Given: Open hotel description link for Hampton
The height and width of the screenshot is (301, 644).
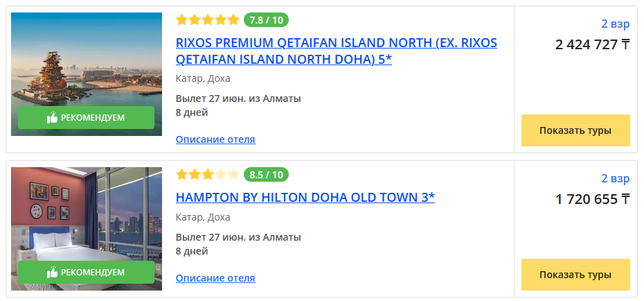Looking at the screenshot, I should [x=215, y=278].
